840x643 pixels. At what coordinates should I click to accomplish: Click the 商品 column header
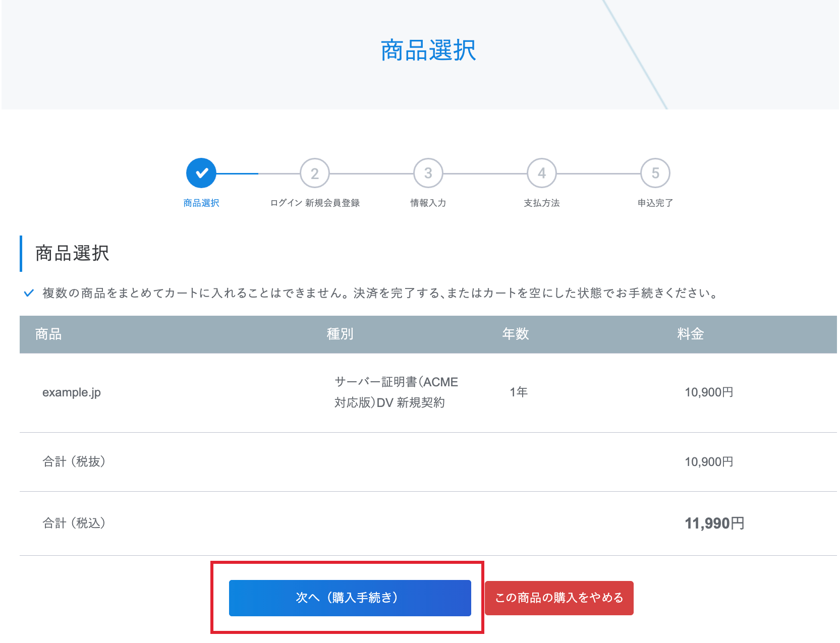(x=48, y=334)
